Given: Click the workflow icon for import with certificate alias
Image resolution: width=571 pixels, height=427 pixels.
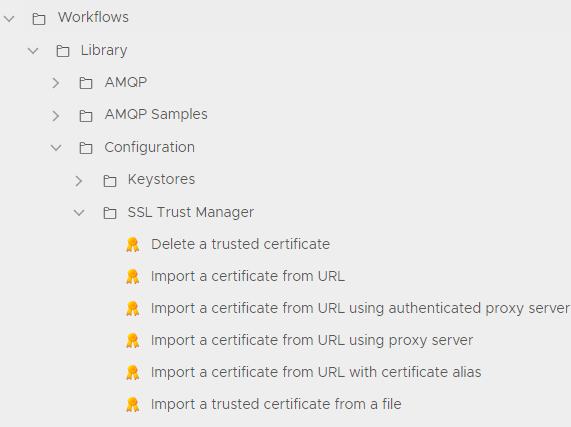Looking at the screenshot, I should 132,373.
